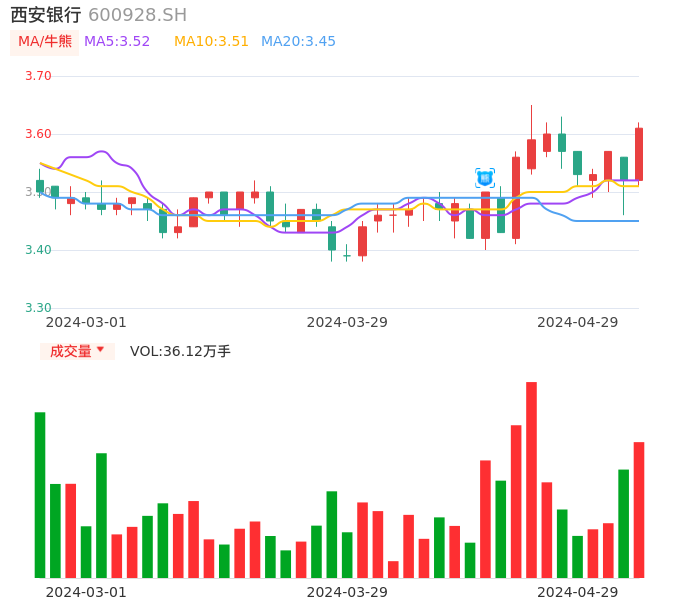686x606 pixels.
Task: Click the last red candlestick on the right
Action: [639, 154]
